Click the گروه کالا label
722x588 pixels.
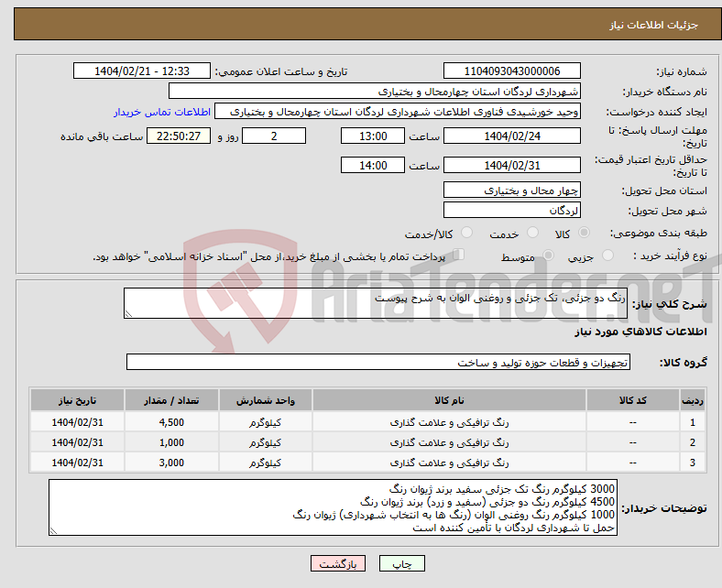[684, 363]
